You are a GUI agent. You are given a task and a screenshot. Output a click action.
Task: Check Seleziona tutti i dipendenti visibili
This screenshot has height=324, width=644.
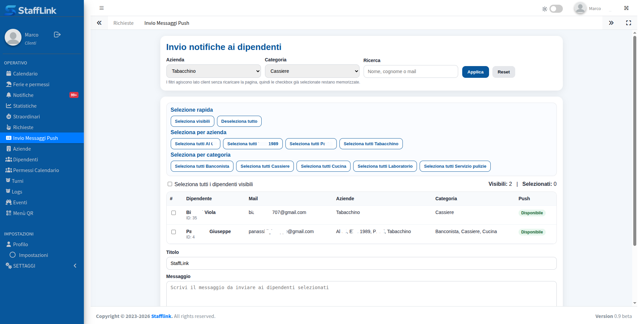(x=170, y=184)
